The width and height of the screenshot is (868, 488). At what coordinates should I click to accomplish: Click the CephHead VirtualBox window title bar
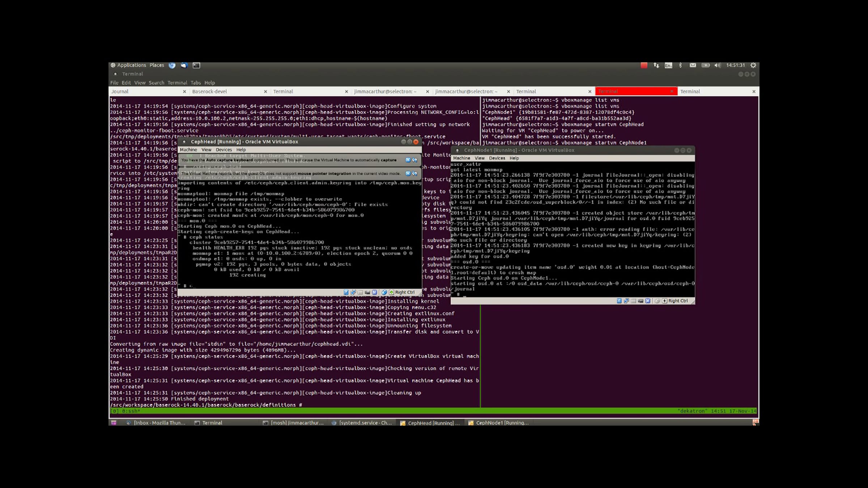(x=299, y=142)
